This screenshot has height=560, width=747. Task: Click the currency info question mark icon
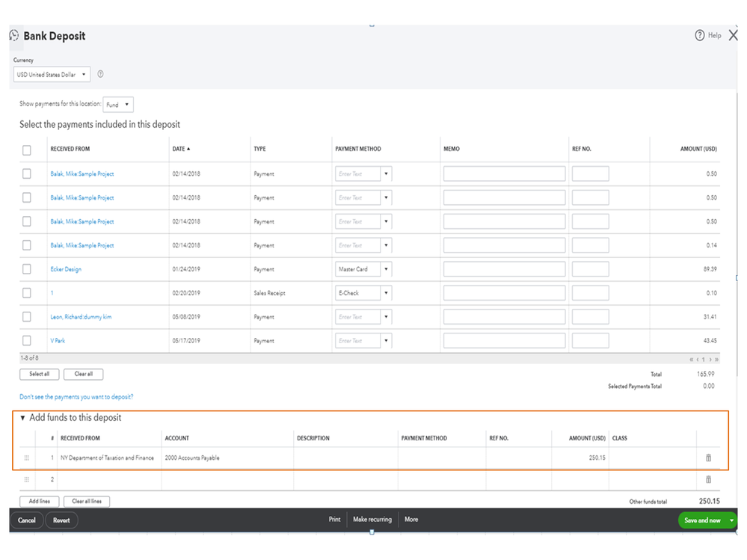tap(100, 74)
